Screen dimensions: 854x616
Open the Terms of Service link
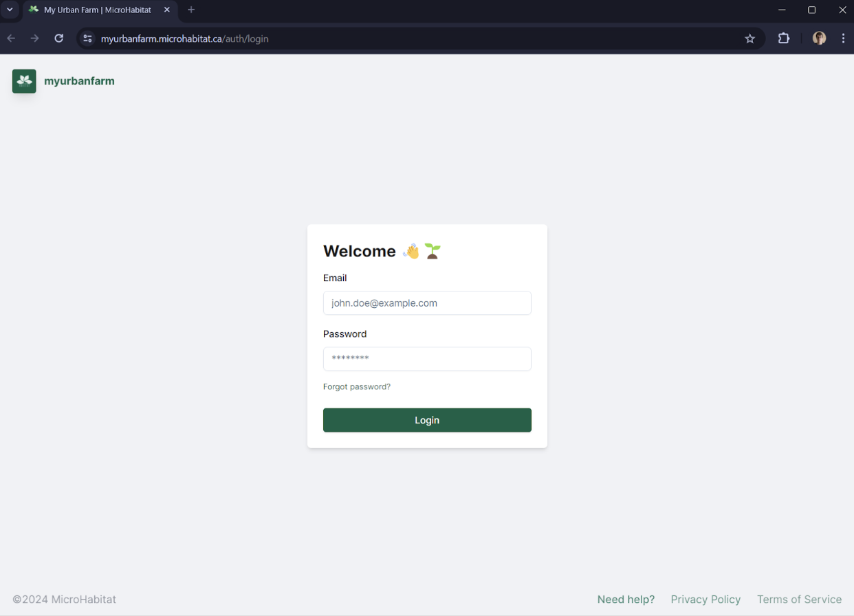click(x=799, y=599)
